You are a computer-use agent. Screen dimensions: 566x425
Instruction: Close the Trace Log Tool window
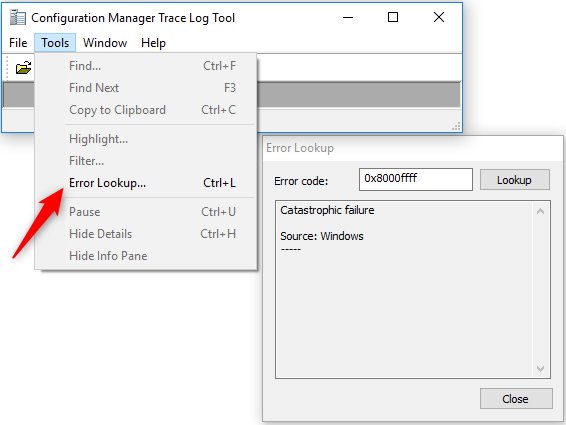coord(439,17)
